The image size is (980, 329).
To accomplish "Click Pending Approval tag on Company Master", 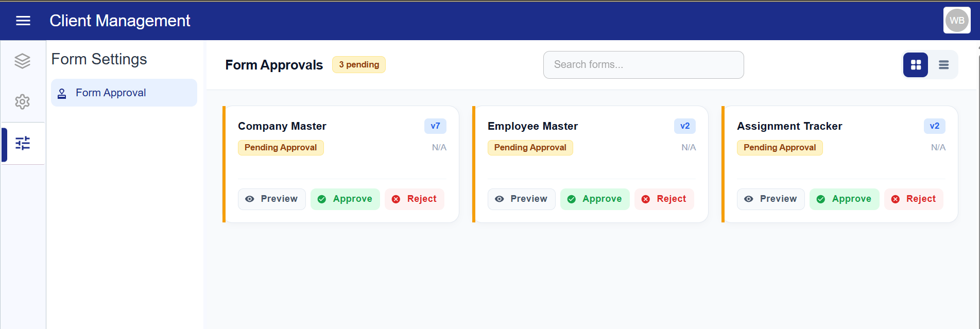I will pos(281,148).
